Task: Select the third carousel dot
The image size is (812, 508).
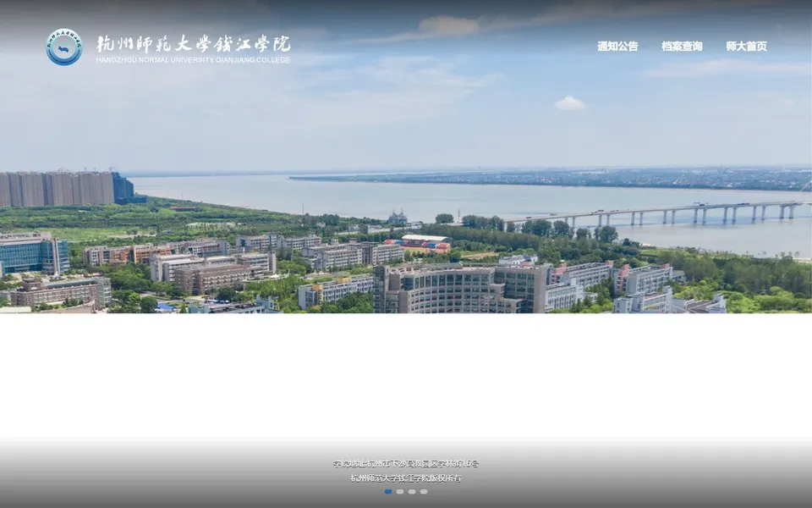Action: tap(412, 491)
